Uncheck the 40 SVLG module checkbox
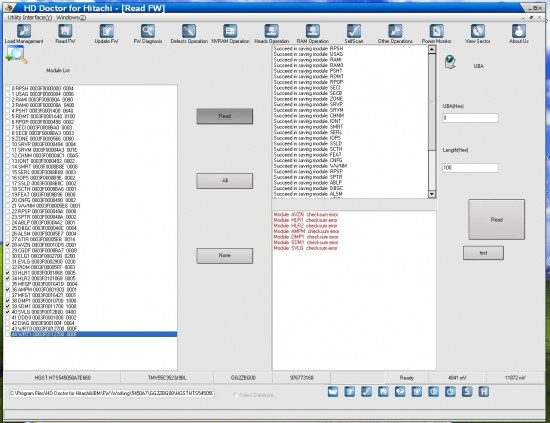The image size is (550, 423). [8, 312]
